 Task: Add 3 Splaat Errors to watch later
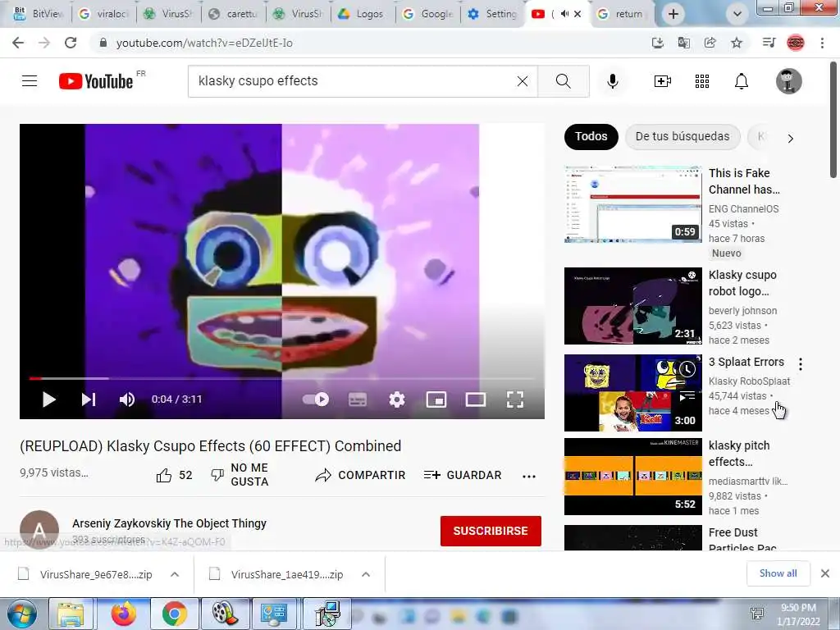click(x=687, y=369)
